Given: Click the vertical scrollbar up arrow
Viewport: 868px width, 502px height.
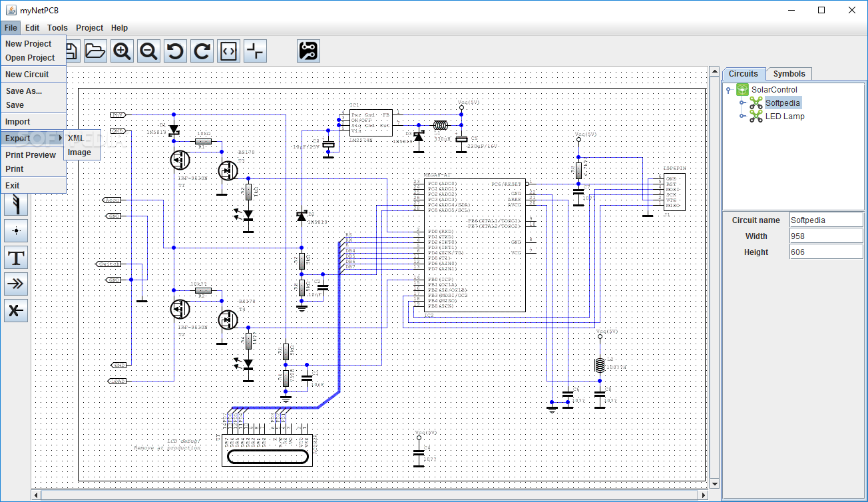Looking at the screenshot, I should pos(715,71).
